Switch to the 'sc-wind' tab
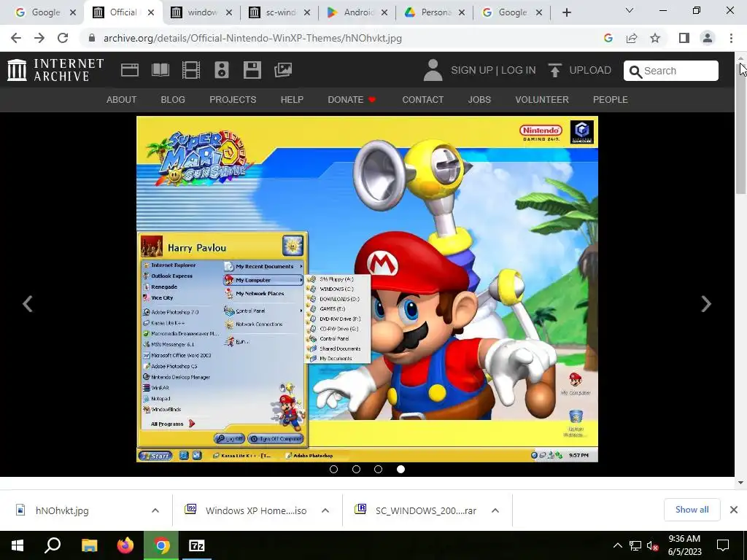 tap(279, 12)
